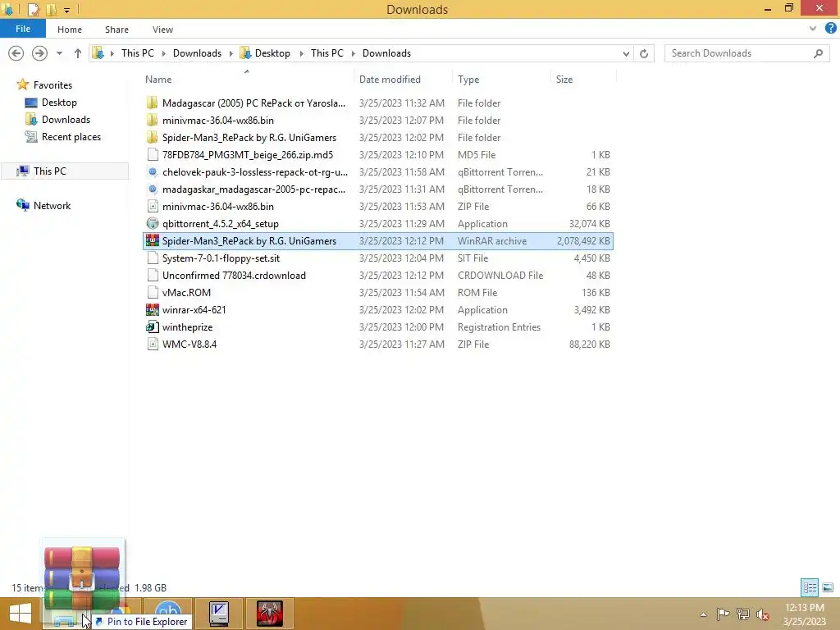This screenshot has width=840, height=630.
Task: Select the Madagascar (2005) PC RePack folder icon
Action: tap(152, 103)
